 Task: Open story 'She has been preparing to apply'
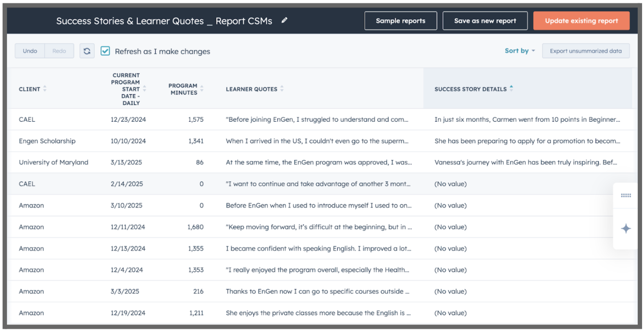point(527,141)
